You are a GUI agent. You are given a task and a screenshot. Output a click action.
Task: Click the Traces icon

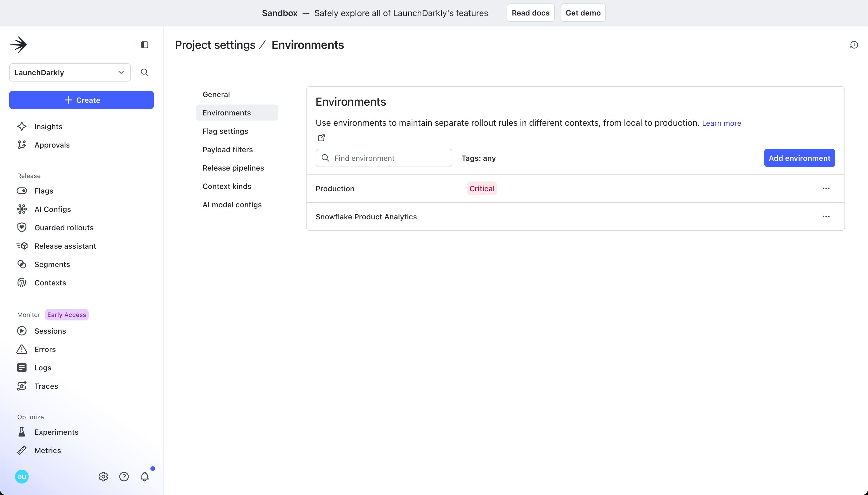(22, 386)
